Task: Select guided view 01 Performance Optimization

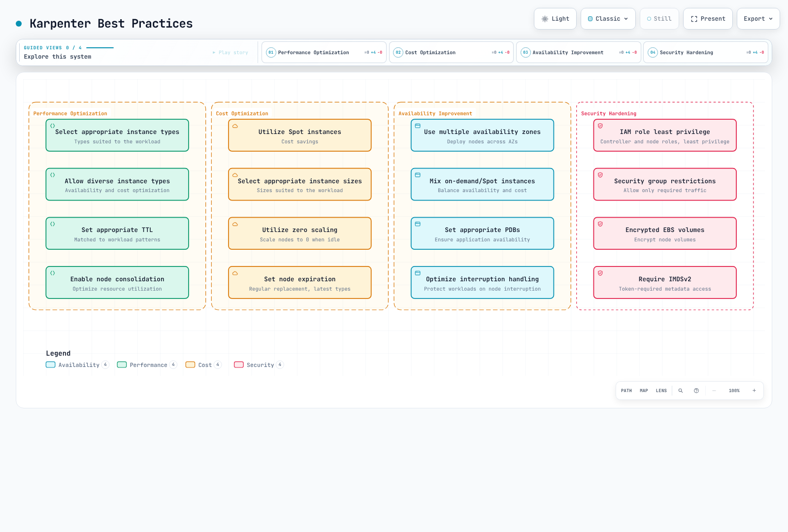Action: pyautogui.click(x=324, y=52)
